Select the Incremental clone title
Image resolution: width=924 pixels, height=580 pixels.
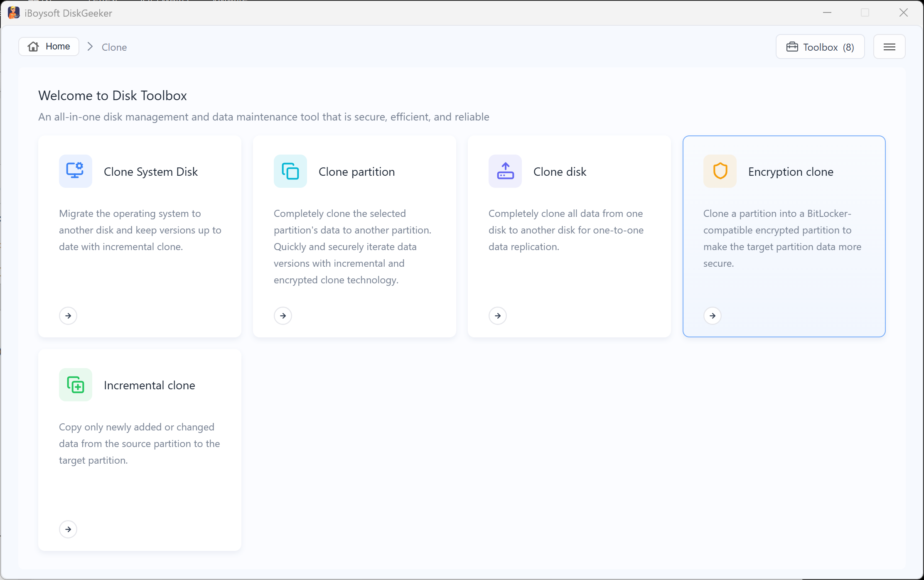(x=149, y=385)
